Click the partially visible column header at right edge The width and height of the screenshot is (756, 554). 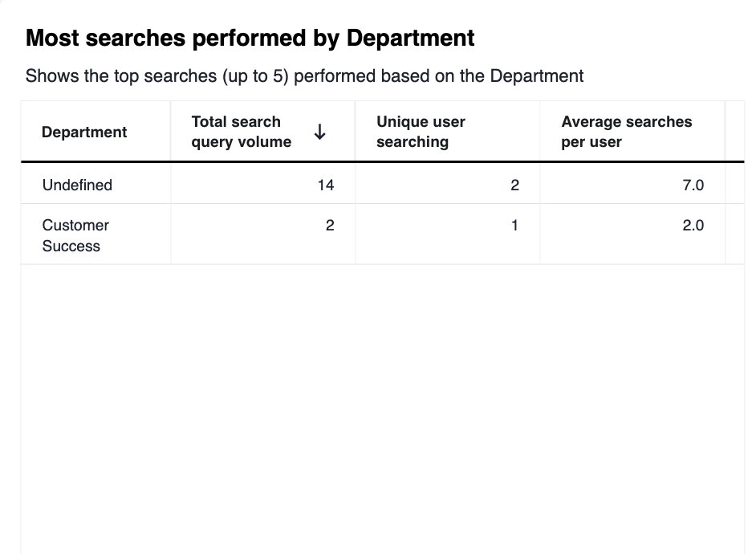734,132
